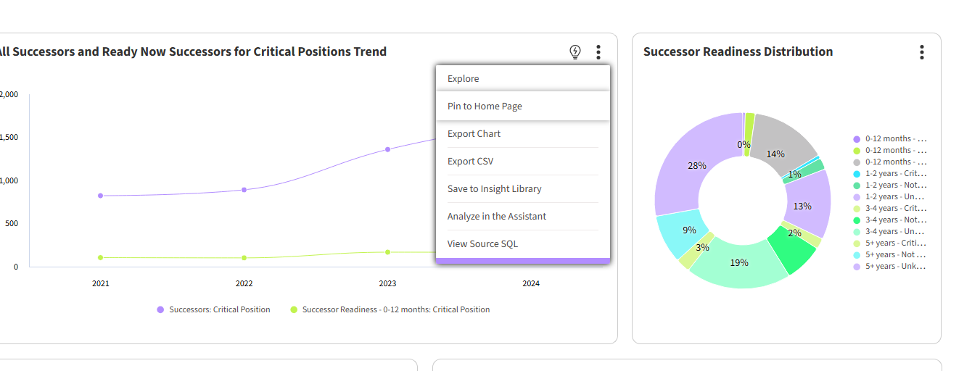
Task: Click the 2021 purple data point
Action: point(100,196)
